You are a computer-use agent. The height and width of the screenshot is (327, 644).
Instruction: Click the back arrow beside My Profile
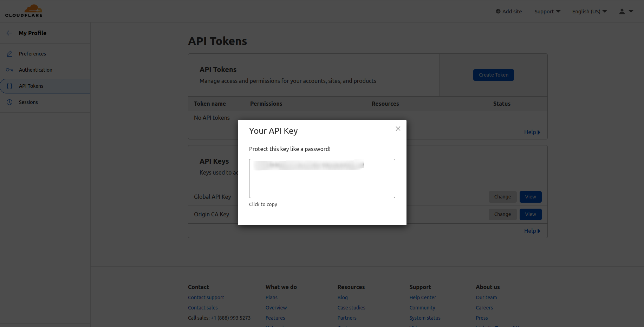(9, 33)
